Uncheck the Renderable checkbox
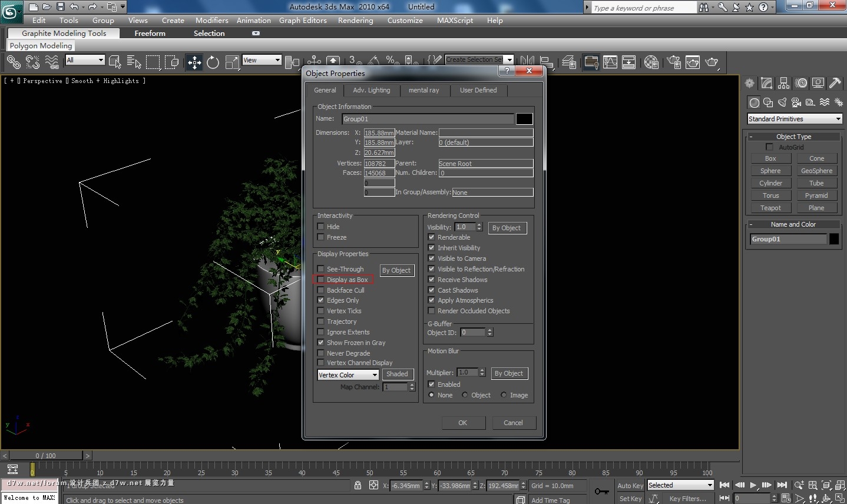Screen dimensions: 847x504 tap(431, 237)
